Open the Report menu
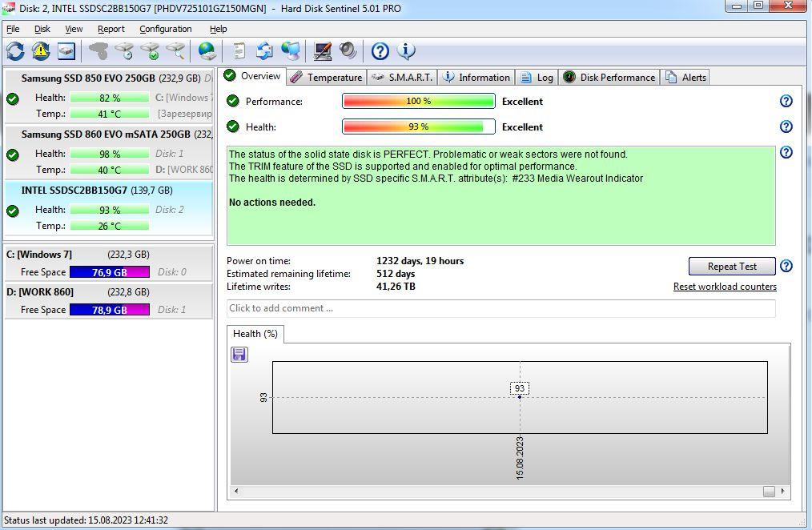The height and width of the screenshot is (530, 812). pyautogui.click(x=111, y=29)
